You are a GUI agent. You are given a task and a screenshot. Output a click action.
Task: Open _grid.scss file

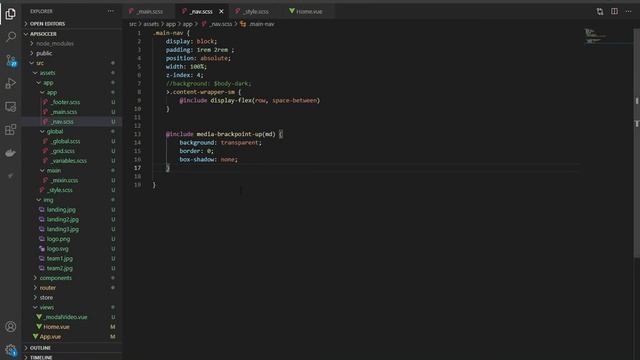click(x=62, y=151)
